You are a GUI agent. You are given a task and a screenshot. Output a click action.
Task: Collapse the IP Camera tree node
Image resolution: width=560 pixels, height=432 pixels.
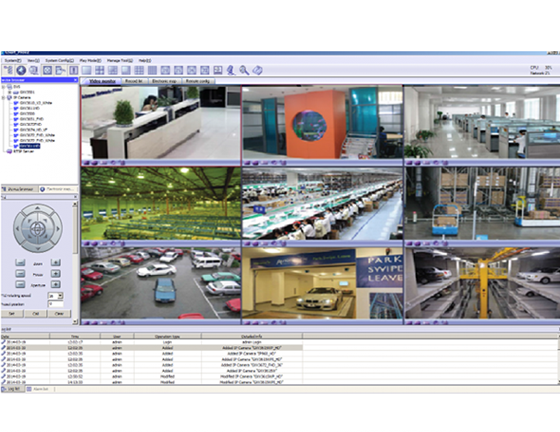[4, 97]
